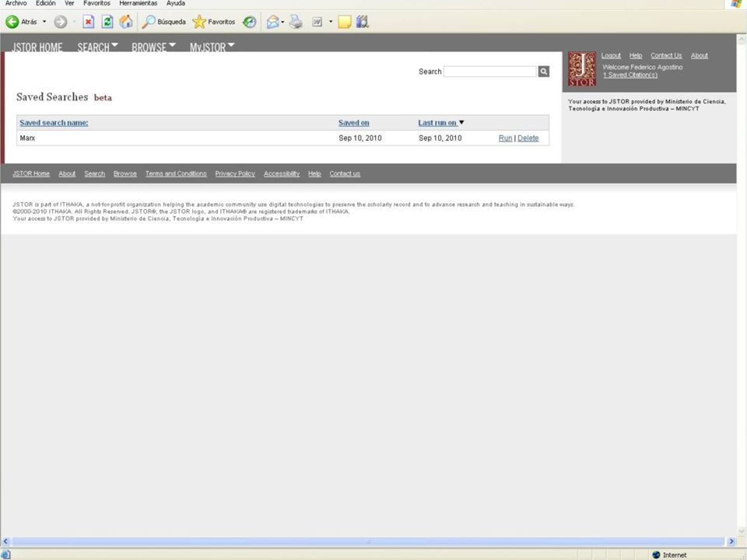Open the Búsqueda search panel
The image size is (747, 560).
pos(164,22)
